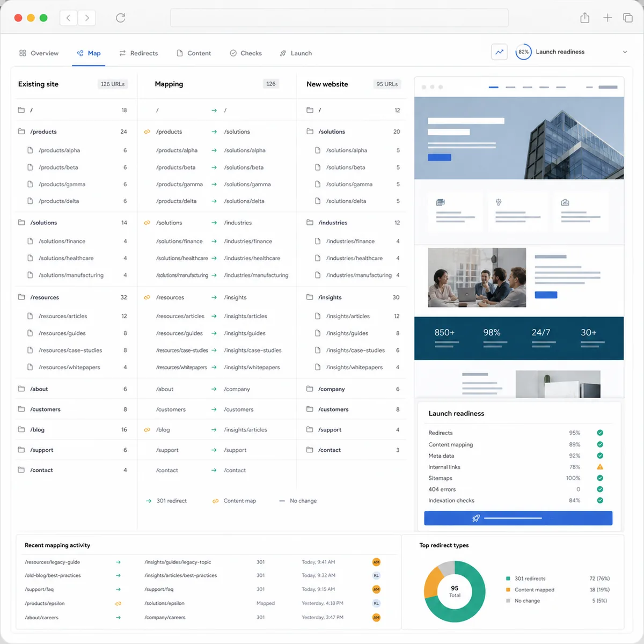Click AM avatar on /support/faq activity row
This screenshot has height=644, width=644.
[376, 589]
